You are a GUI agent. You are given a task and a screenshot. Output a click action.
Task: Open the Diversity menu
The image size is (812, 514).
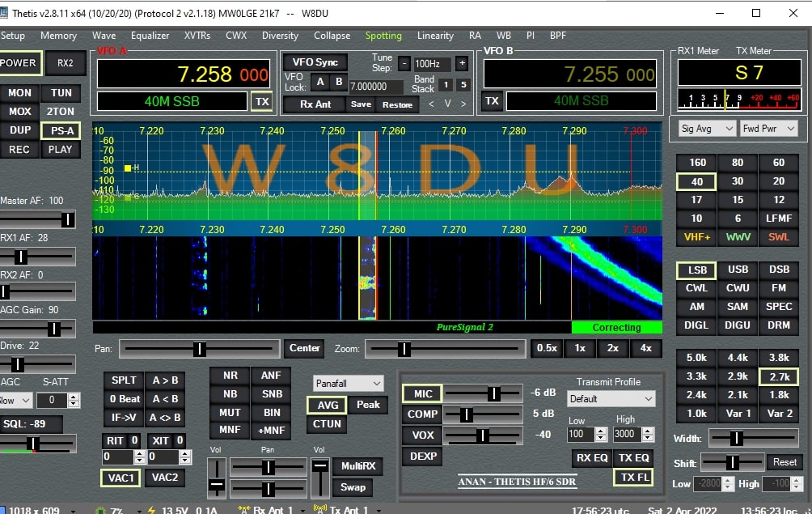click(x=280, y=36)
